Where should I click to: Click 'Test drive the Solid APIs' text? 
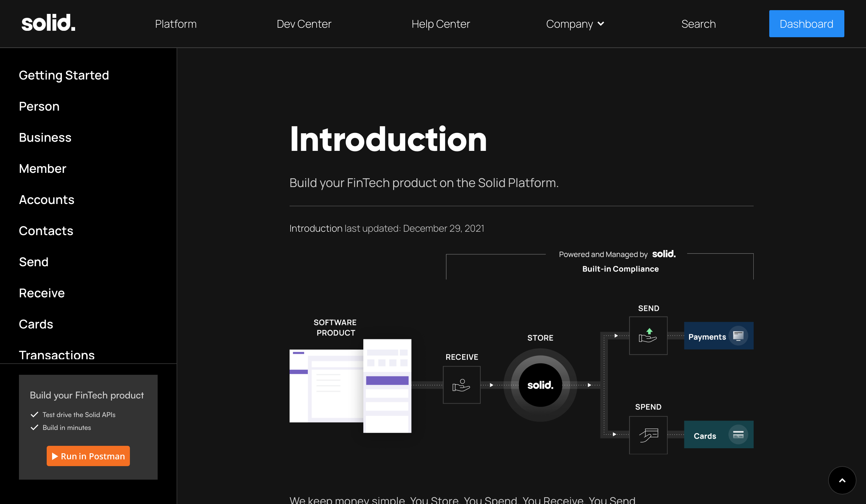(x=79, y=415)
